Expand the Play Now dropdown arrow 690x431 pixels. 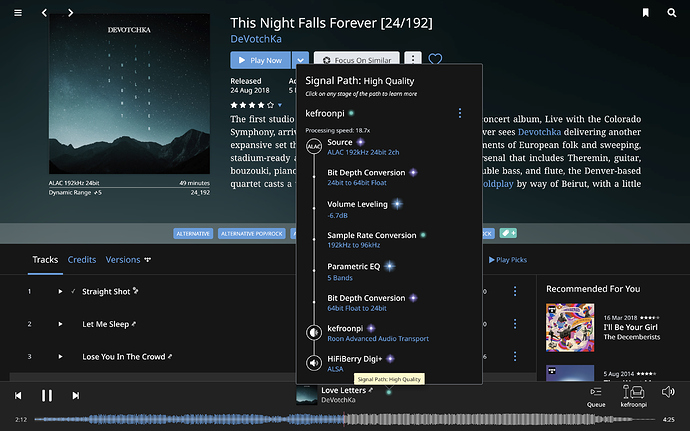click(300, 60)
